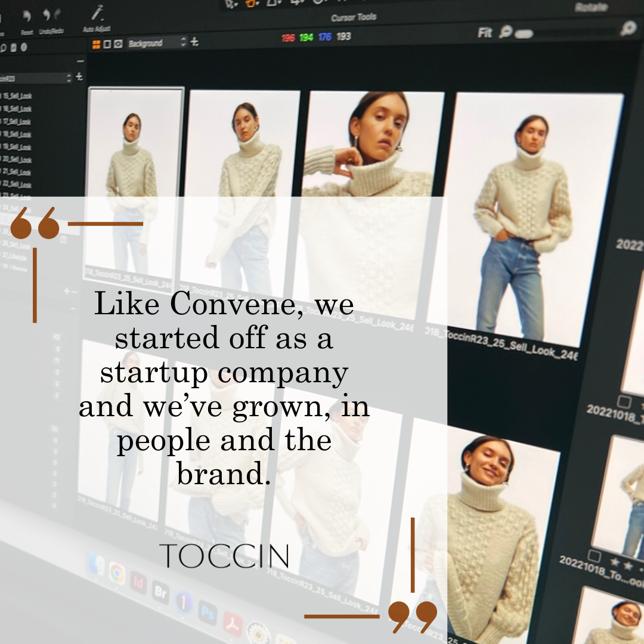The image size is (644, 644).
Task: Select the close-up portrait with hand on collar
Action: tap(369, 205)
